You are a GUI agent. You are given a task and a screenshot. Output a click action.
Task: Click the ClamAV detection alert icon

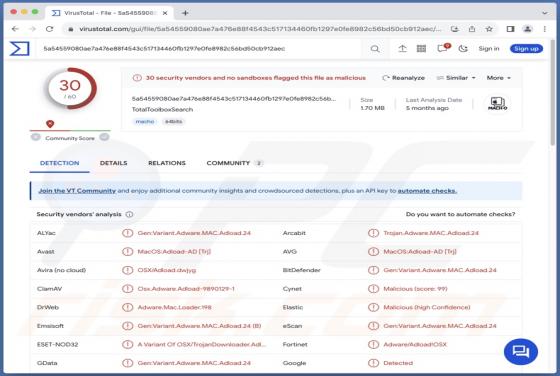pos(128,289)
